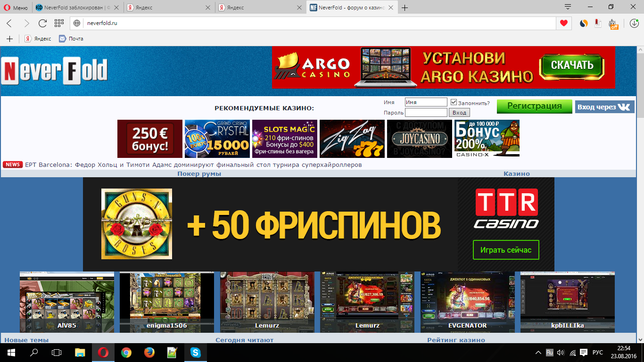Click the extension icon labeled off
This screenshot has width=644, height=362.
tap(613, 24)
